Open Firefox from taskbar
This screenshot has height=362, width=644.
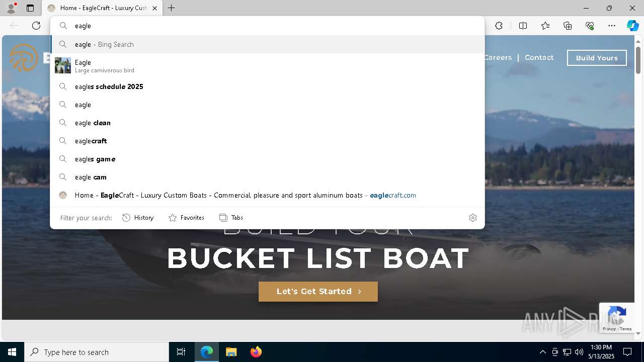point(256,352)
